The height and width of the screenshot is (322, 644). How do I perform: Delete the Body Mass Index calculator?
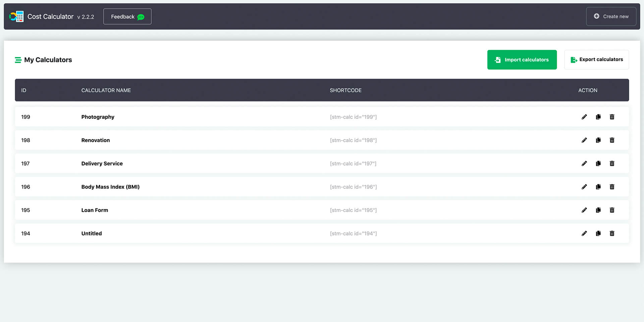tap(612, 187)
